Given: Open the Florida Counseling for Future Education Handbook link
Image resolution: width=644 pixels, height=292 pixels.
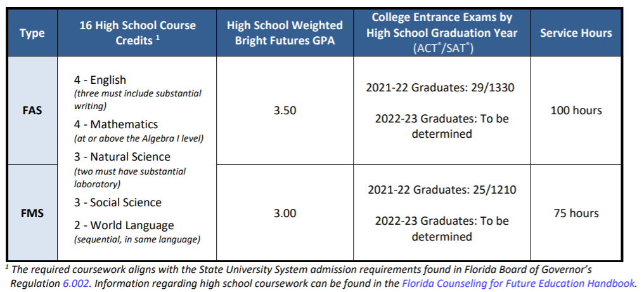Looking at the screenshot, I should point(518,283).
